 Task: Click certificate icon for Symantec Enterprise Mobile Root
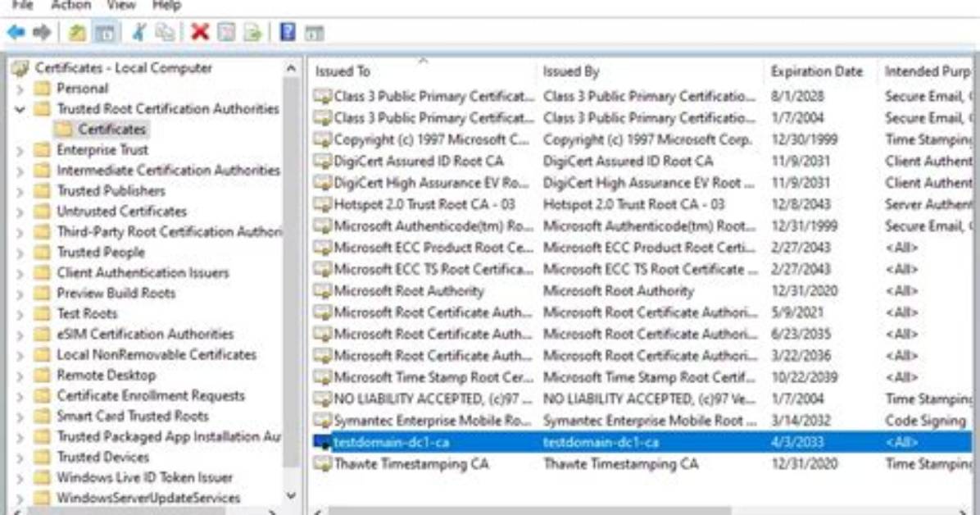pos(323,421)
